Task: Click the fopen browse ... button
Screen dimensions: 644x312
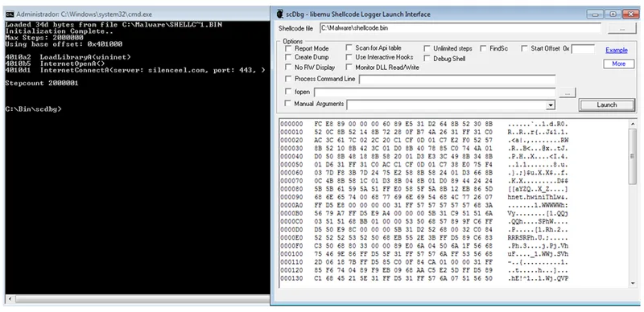Action: (x=568, y=92)
